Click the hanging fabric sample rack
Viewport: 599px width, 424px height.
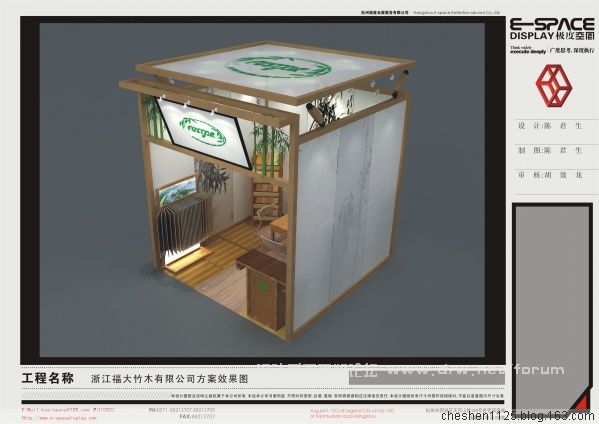point(183,223)
